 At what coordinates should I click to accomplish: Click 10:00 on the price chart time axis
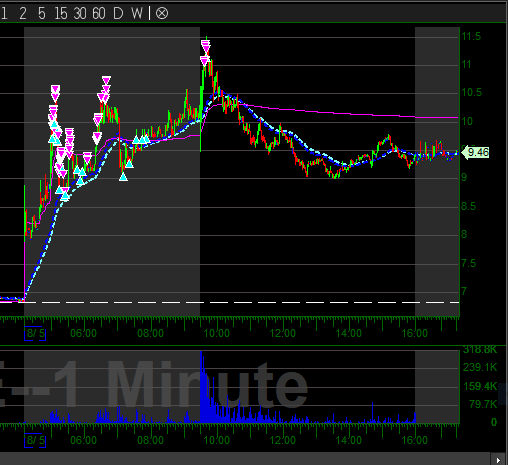tap(216, 333)
